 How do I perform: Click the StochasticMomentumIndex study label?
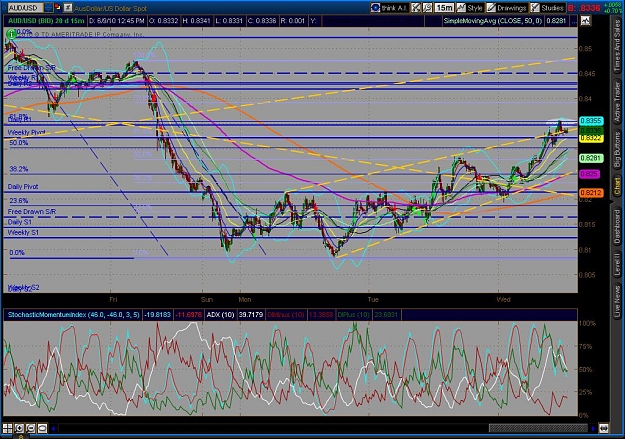pos(73,315)
